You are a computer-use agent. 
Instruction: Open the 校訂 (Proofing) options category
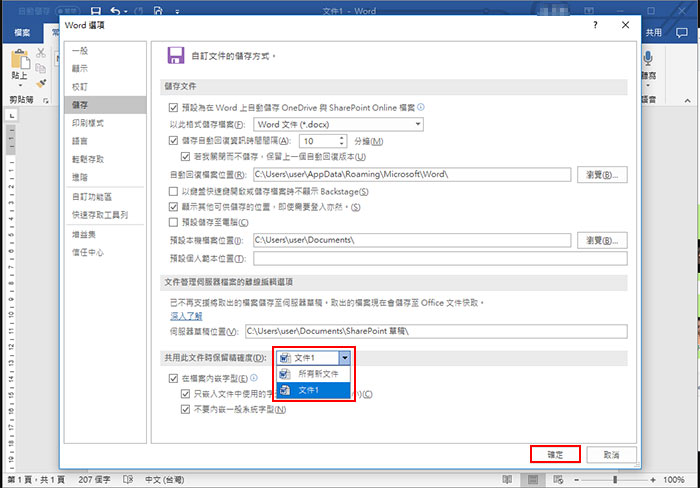point(105,87)
